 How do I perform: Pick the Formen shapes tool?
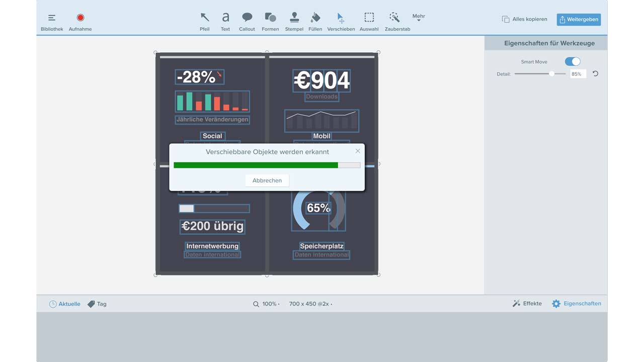[x=270, y=22]
